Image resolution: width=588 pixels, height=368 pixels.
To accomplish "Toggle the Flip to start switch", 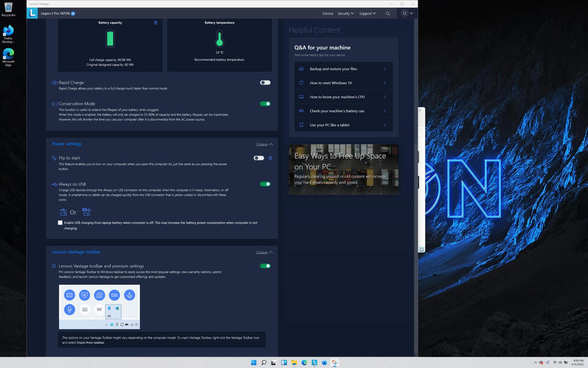I will pos(258,158).
